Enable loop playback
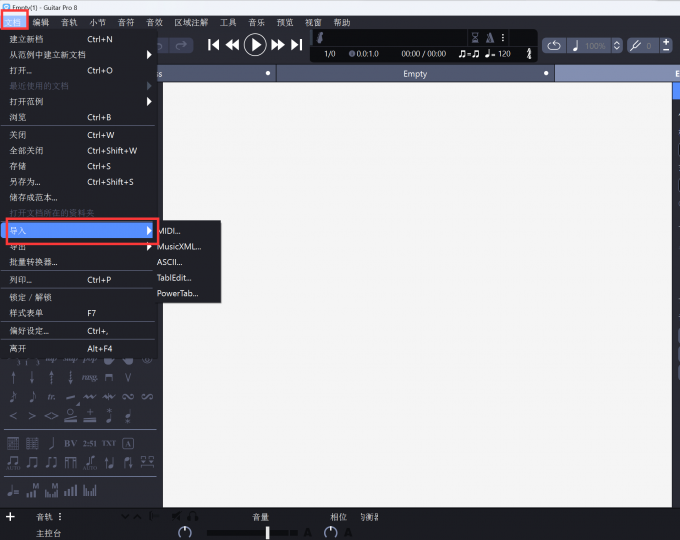The width and height of the screenshot is (680, 540). [554, 46]
